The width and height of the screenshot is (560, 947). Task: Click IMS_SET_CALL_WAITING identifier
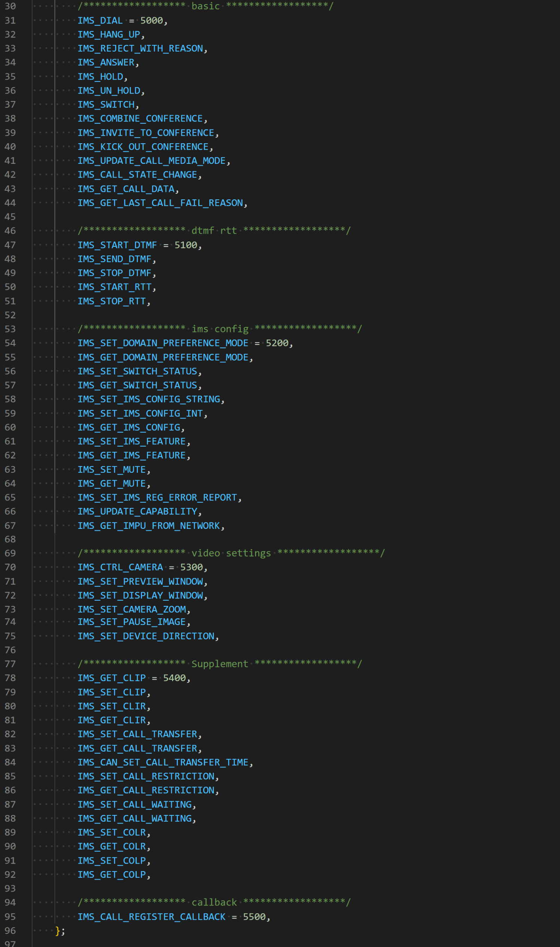(135, 805)
